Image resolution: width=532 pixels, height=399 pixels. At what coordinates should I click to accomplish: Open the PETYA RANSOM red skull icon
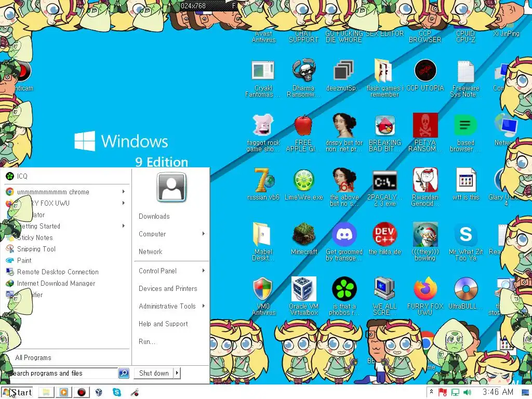click(425, 125)
